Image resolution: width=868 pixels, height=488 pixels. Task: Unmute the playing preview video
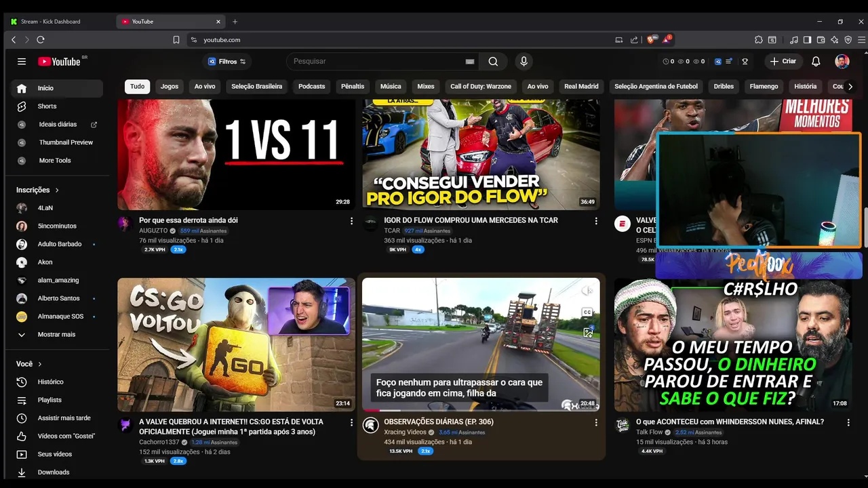(x=587, y=291)
